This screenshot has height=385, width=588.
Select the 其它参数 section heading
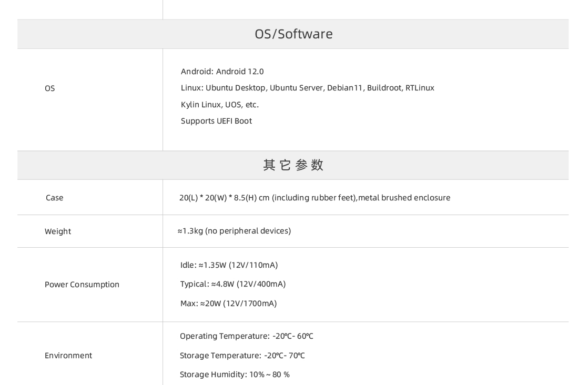pyautogui.click(x=293, y=165)
